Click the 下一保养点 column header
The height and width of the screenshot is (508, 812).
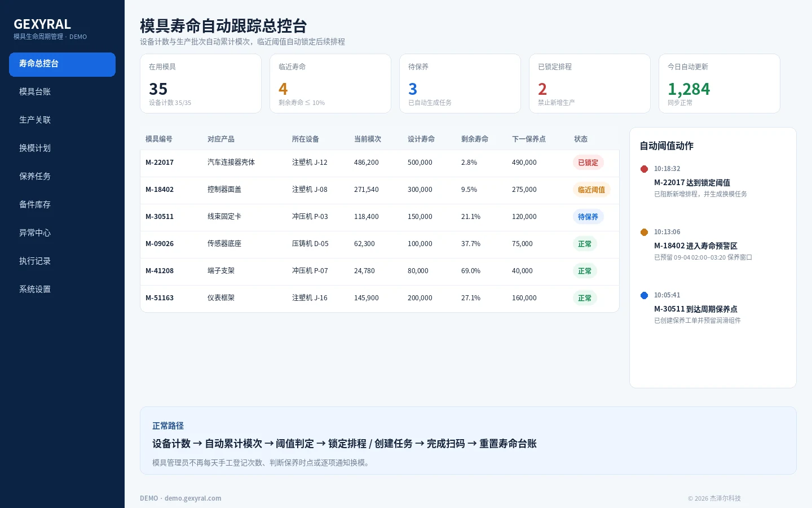[x=529, y=139]
